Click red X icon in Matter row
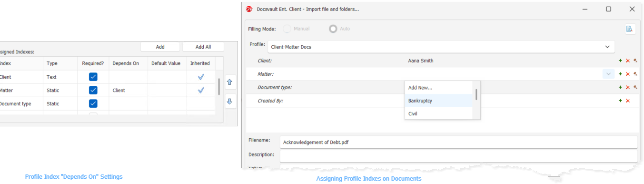This screenshot has height=184, width=644. pyautogui.click(x=628, y=74)
